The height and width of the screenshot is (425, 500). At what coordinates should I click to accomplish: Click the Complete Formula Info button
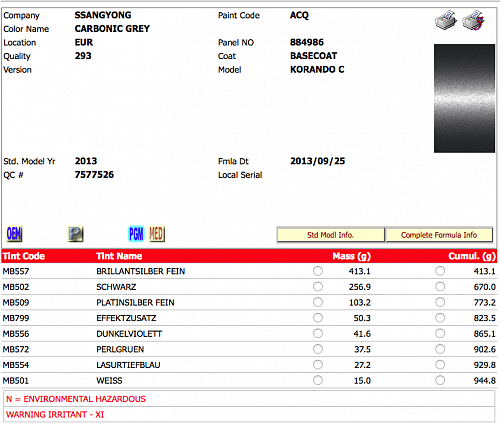click(x=439, y=235)
